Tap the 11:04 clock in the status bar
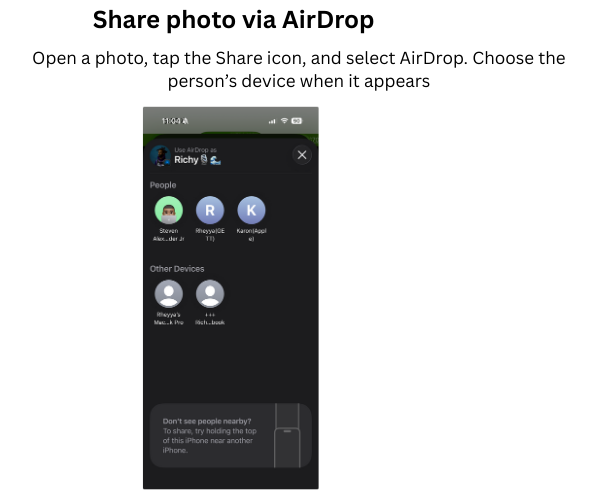The image size is (598, 490). pyautogui.click(x=171, y=121)
